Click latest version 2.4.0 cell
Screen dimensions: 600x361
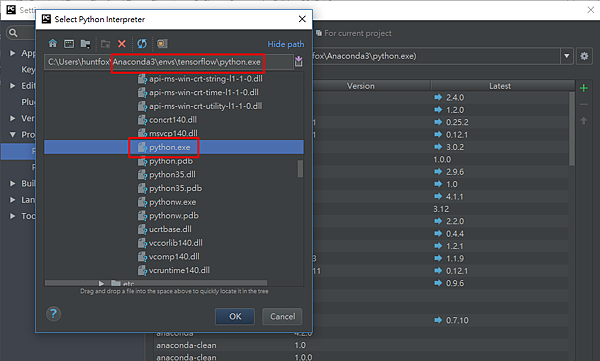point(455,98)
